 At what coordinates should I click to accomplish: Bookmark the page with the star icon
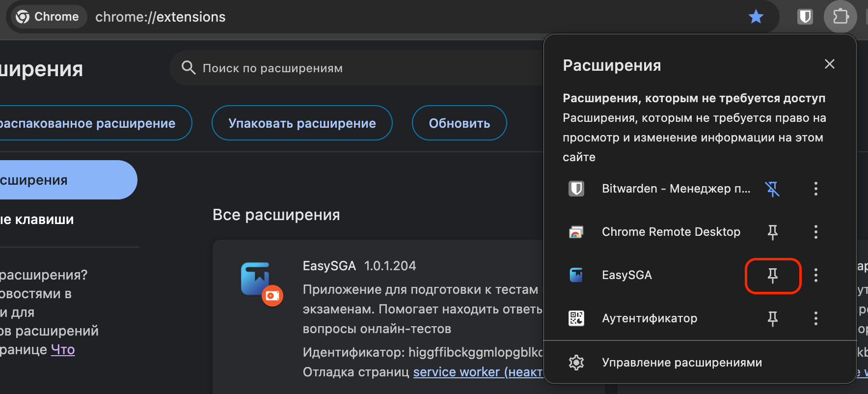coord(756,16)
